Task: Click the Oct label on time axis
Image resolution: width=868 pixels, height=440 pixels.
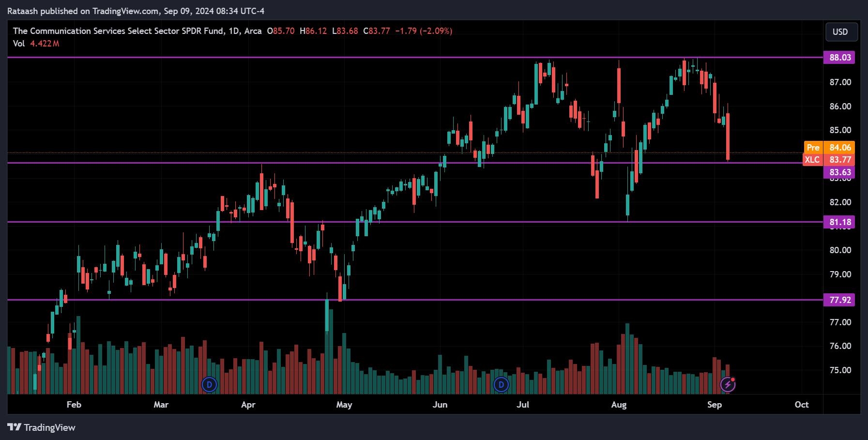Action: pos(802,405)
